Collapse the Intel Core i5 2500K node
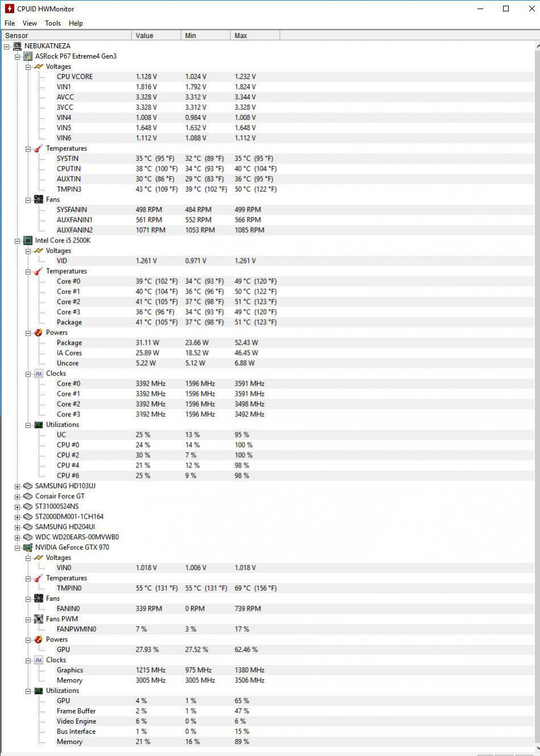The height and width of the screenshot is (756, 540). coord(18,241)
